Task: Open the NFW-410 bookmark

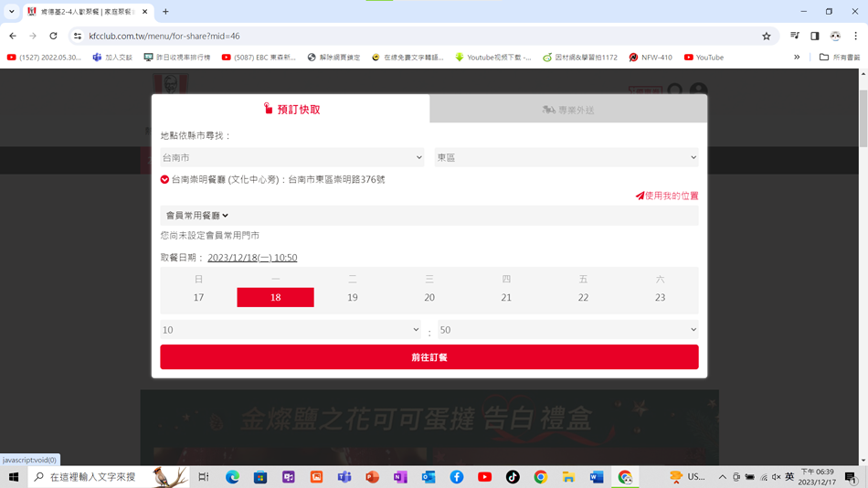Action: click(x=651, y=57)
